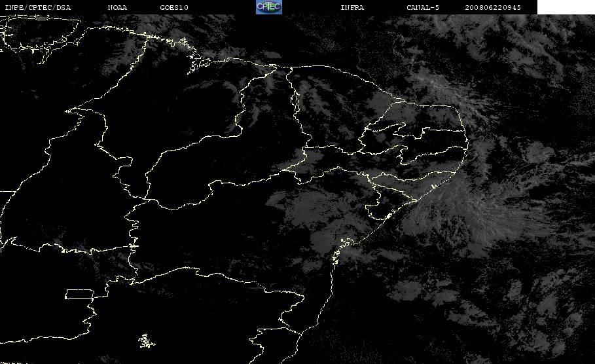Click the INPE/CPTEC/DSA header label
The width and height of the screenshot is (595, 364).
(38, 8)
